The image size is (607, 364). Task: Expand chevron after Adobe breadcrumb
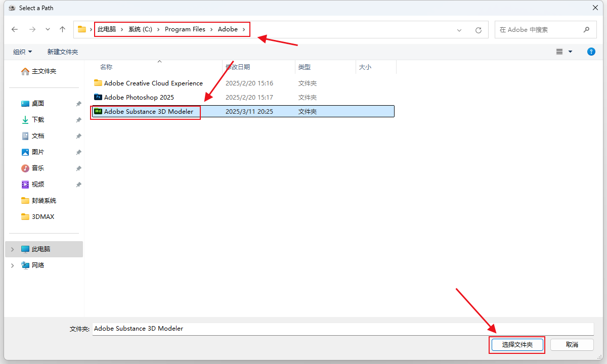pos(244,29)
